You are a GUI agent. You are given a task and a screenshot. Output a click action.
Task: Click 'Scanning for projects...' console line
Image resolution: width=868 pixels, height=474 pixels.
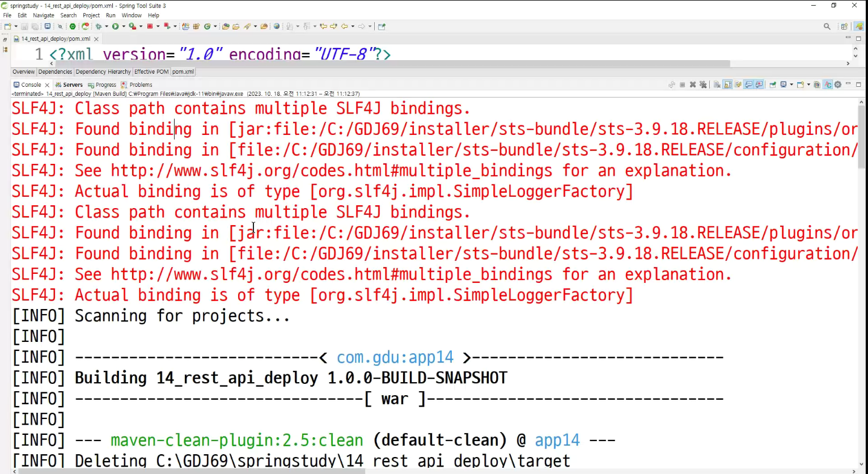(x=182, y=316)
